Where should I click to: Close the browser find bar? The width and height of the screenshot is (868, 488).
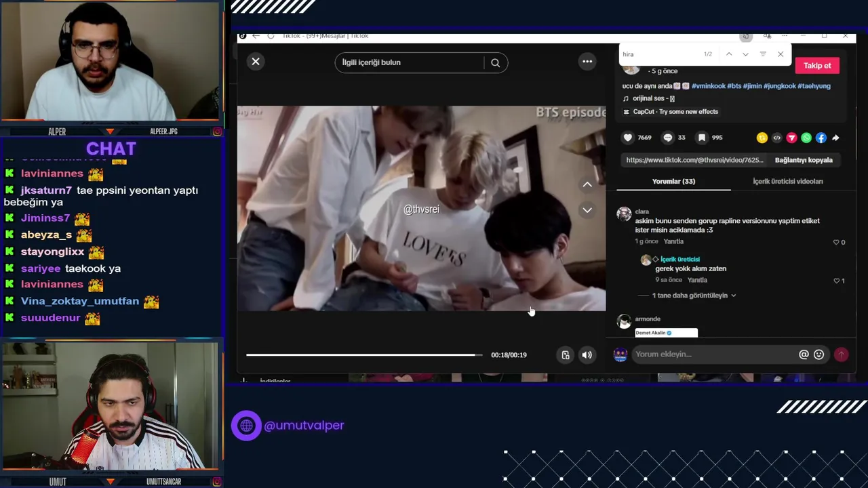point(781,54)
